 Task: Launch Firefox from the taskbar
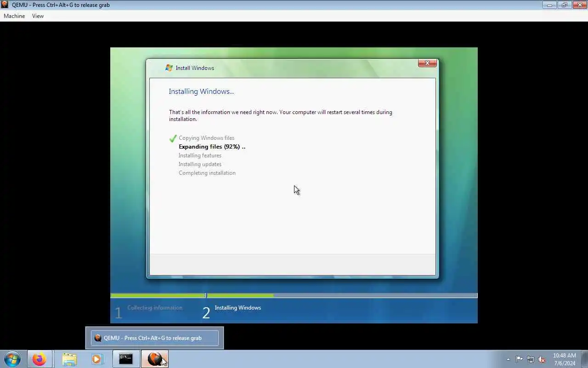click(40, 359)
